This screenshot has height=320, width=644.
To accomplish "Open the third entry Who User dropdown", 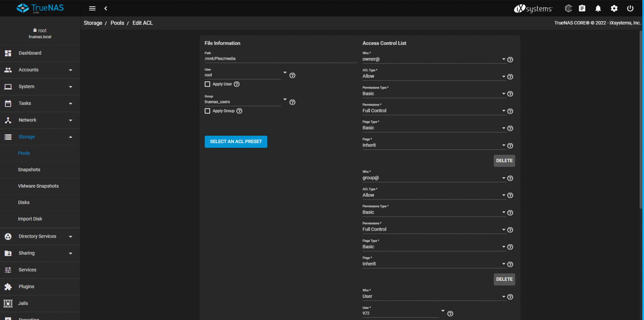I will [434, 296].
